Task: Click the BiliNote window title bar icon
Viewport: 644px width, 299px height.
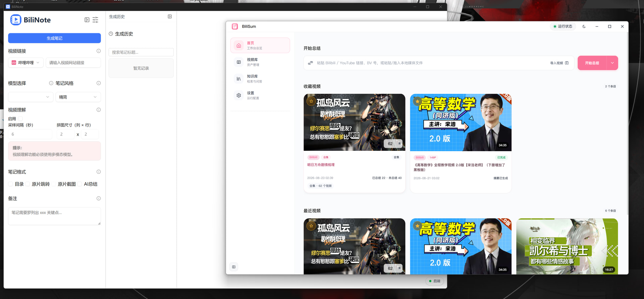Action: tap(8, 7)
